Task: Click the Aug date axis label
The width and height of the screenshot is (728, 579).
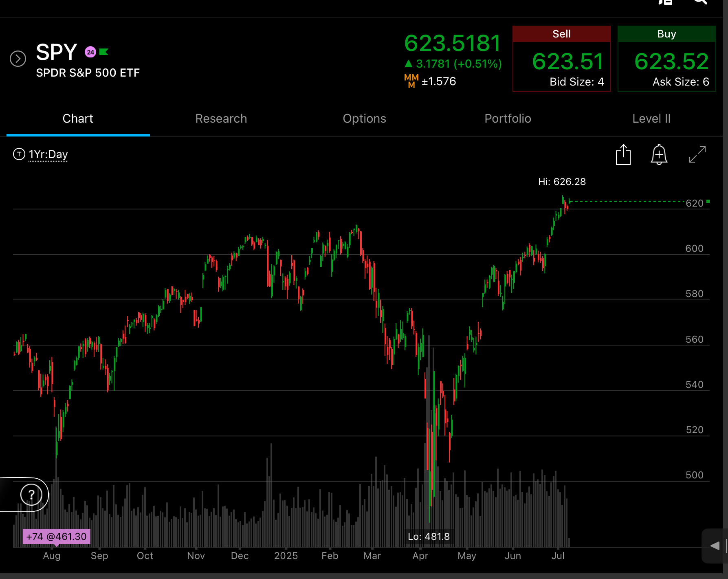Action: point(52,556)
